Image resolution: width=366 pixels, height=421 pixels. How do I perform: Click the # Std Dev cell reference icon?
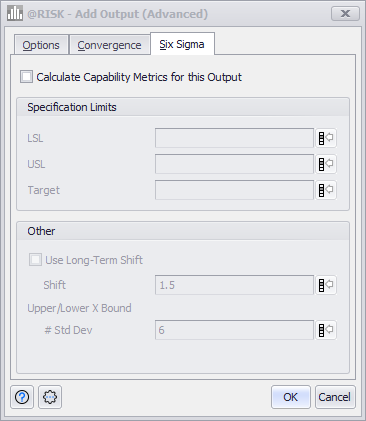[326, 330]
